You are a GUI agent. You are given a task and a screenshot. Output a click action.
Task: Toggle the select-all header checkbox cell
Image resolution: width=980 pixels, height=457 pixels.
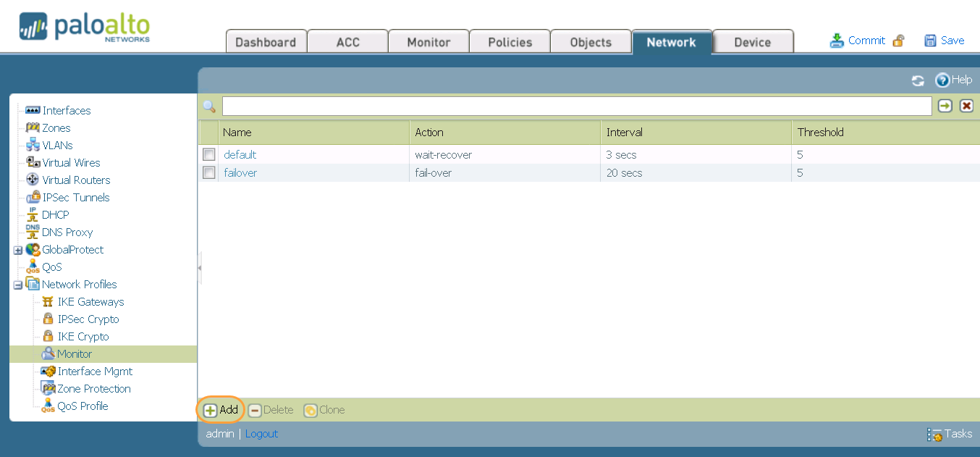[209, 133]
